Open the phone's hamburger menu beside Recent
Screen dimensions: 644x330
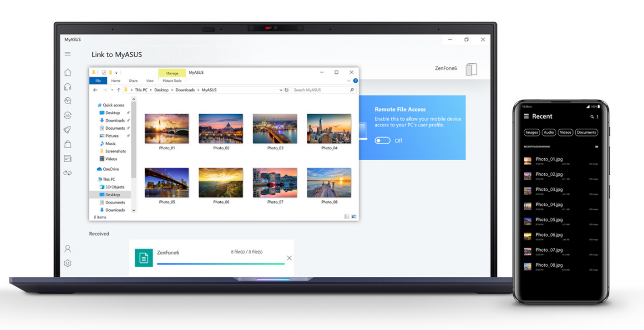coord(526,116)
